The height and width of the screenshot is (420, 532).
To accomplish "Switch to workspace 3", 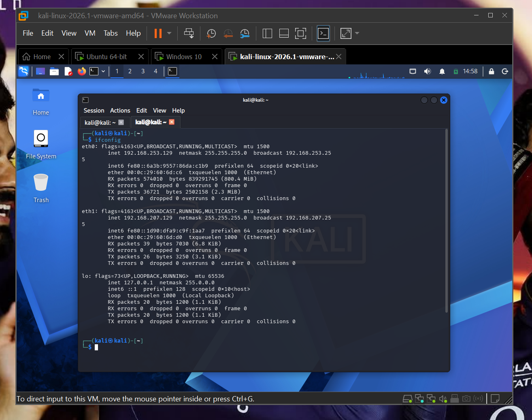I will (143, 71).
